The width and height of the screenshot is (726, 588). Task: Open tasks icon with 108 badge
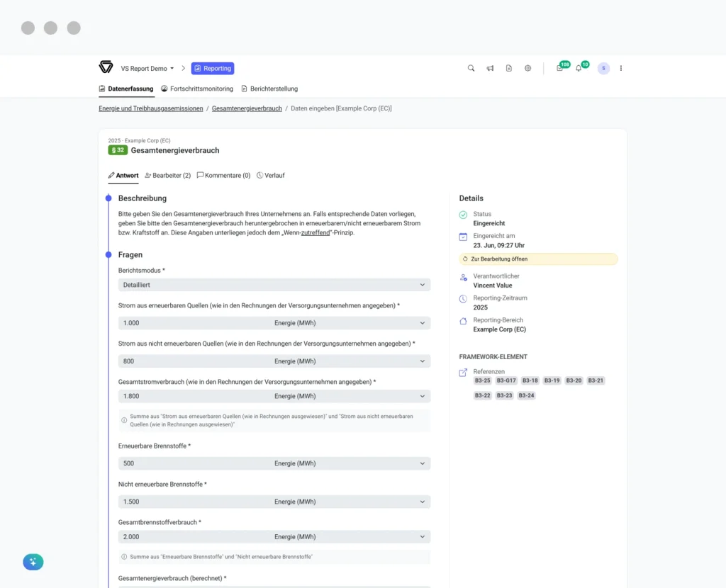562,67
